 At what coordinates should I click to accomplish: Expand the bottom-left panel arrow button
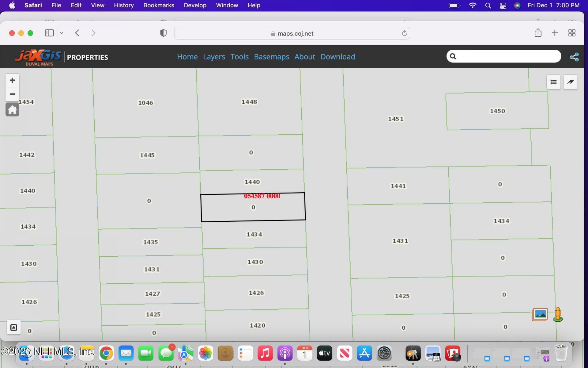click(13, 327)
